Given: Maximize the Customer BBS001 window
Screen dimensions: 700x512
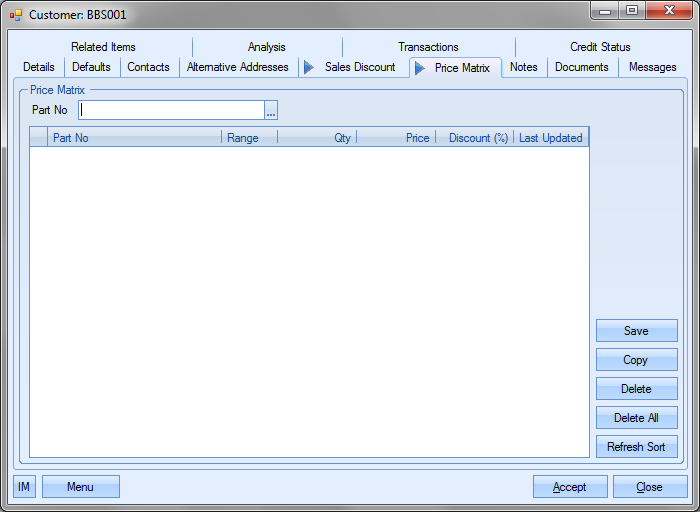Looking at the screenshot, I should [x=632, y=11].
